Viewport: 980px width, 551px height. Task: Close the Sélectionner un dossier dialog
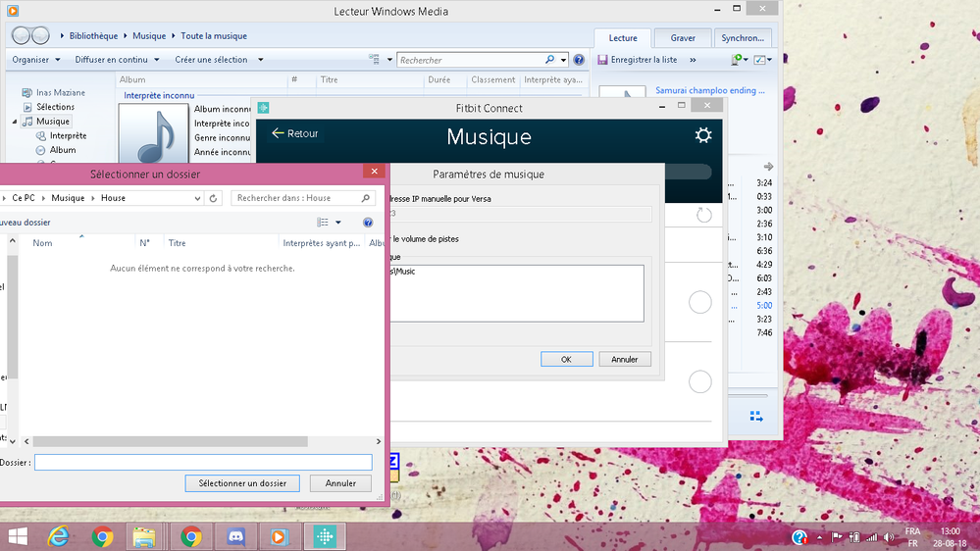coord(374,172)
